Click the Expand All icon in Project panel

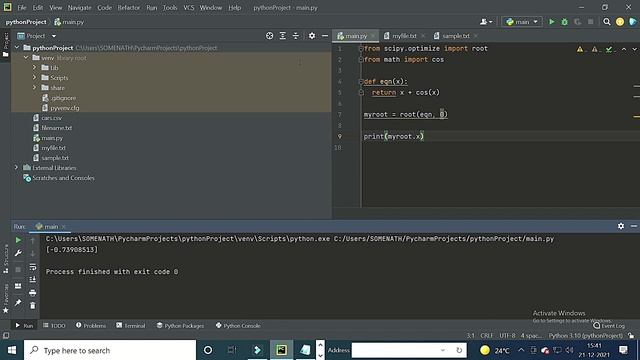tap(282, 36)
